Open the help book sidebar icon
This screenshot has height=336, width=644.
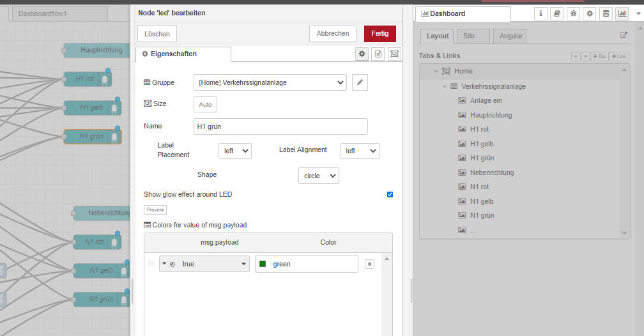557,13
